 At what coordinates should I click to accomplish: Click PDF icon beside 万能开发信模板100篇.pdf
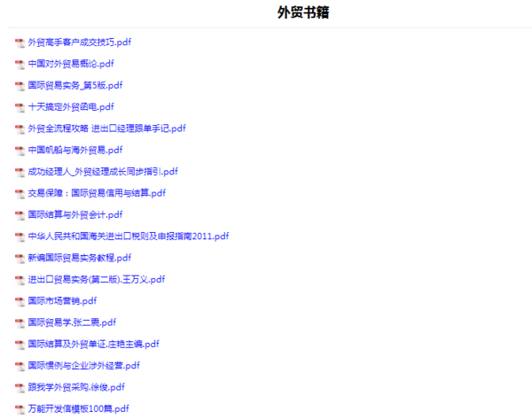pos(20,409)
